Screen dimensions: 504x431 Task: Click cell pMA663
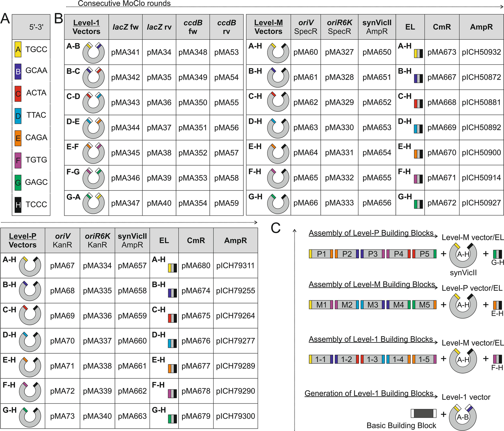click(132, 416)
